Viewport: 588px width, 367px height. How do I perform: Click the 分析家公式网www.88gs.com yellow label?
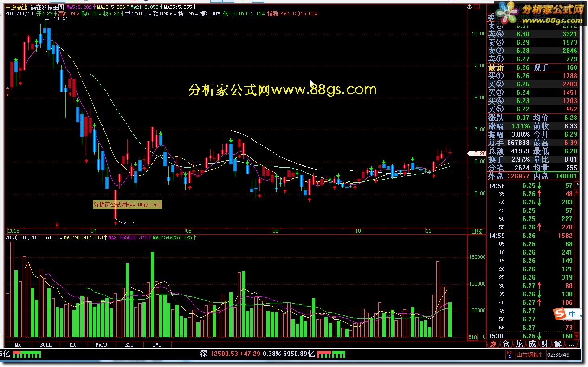click(x=283, y=89)
